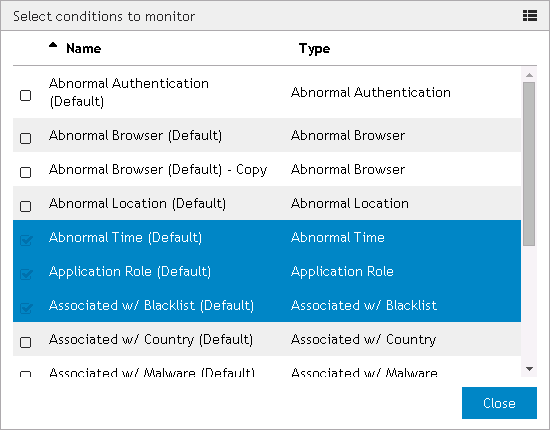The image size is (550, 430).
Task: Click the Close button
Action: pyautogui.click(x=499, y=403)
